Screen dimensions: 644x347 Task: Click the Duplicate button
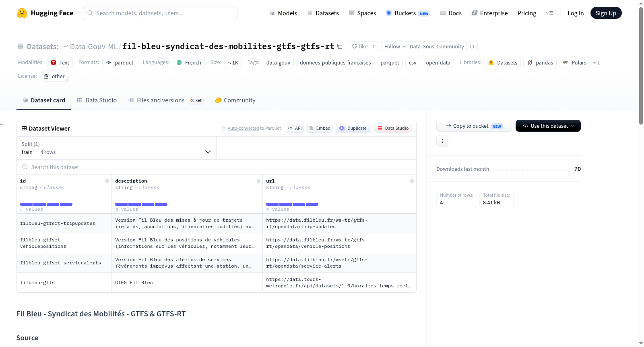(x=353, y=128)
